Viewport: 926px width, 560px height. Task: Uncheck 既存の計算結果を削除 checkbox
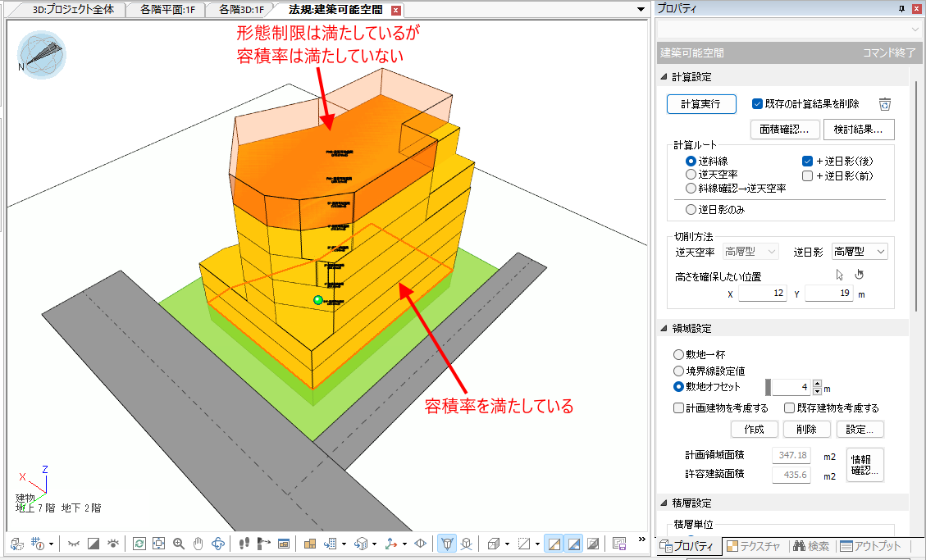[x=758, y=104]
